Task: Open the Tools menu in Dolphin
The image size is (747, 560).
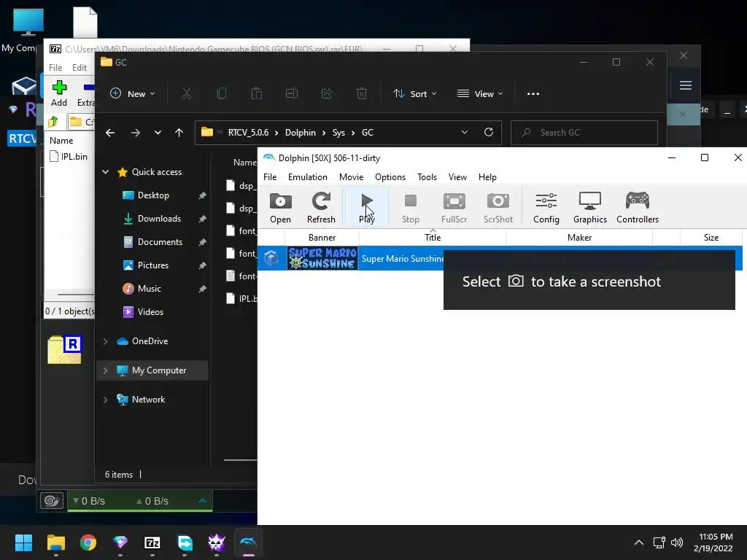Action: tap(427, 177)
